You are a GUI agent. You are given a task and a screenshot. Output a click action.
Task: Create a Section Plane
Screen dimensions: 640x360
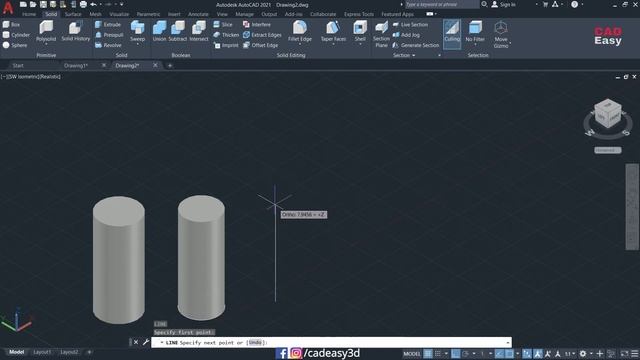[381, 34]
